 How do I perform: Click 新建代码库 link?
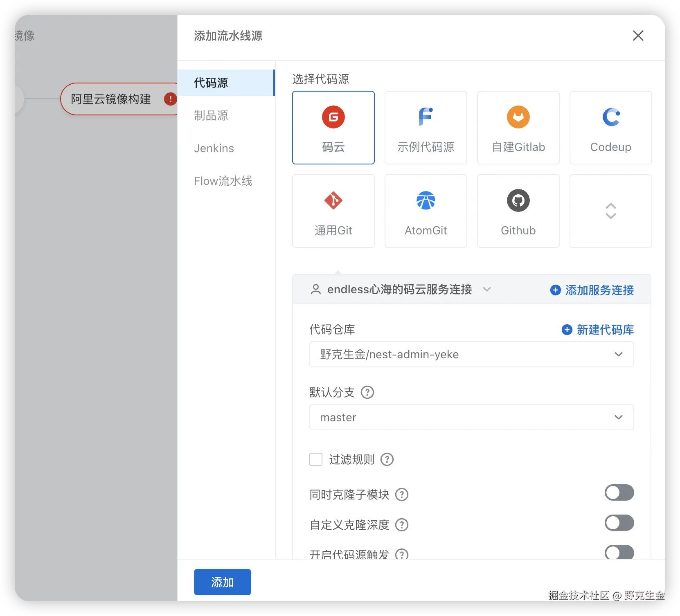click(598, 330)
